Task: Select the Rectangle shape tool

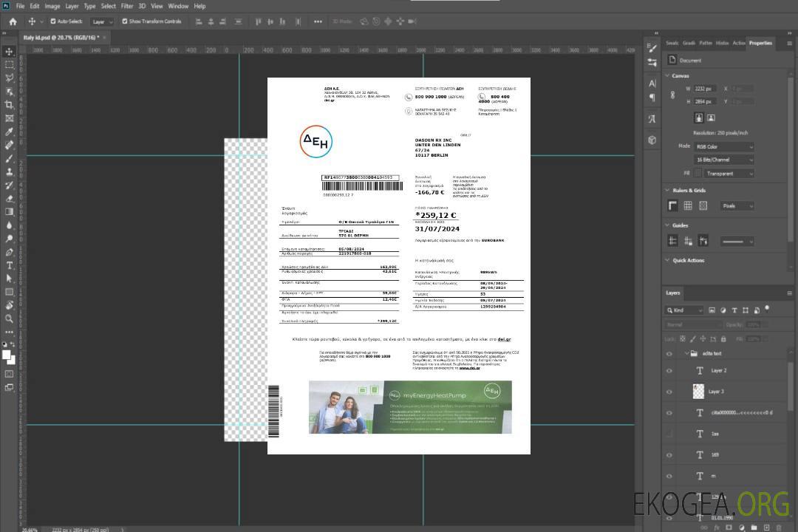Action: click(9, 292)
